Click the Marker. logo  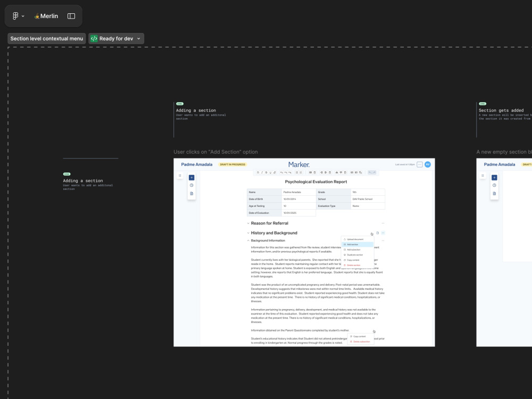tap(299, 164)
